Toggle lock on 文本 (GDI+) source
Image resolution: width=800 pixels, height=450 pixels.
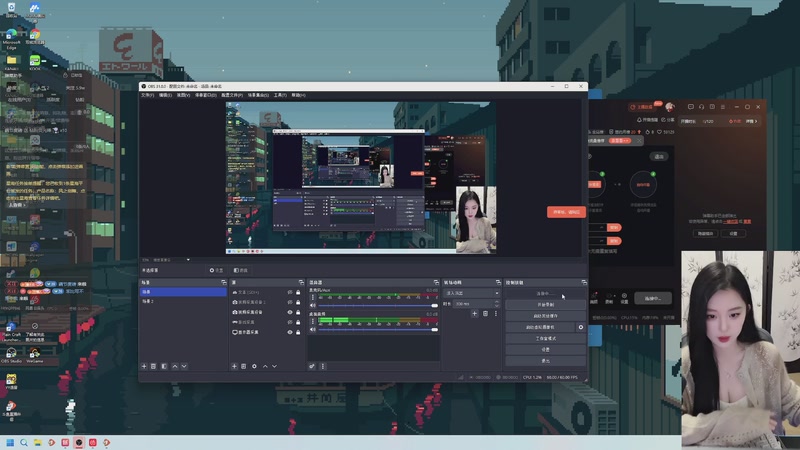(298, 292)
